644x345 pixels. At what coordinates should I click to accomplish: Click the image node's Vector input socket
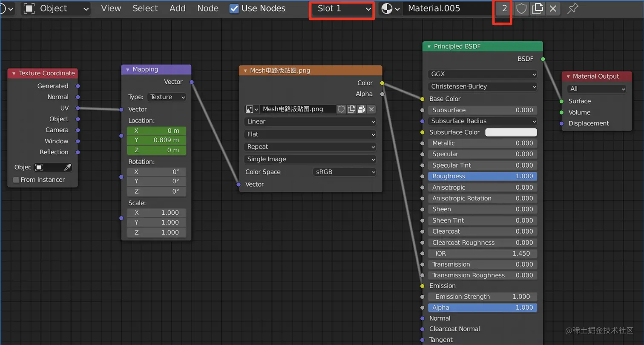[239, 184]
